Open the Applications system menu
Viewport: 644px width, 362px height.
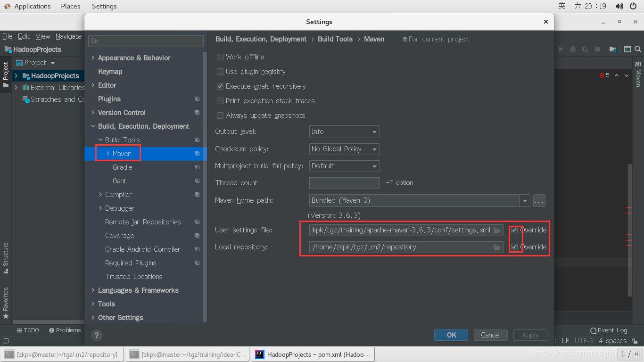[33, 6]
